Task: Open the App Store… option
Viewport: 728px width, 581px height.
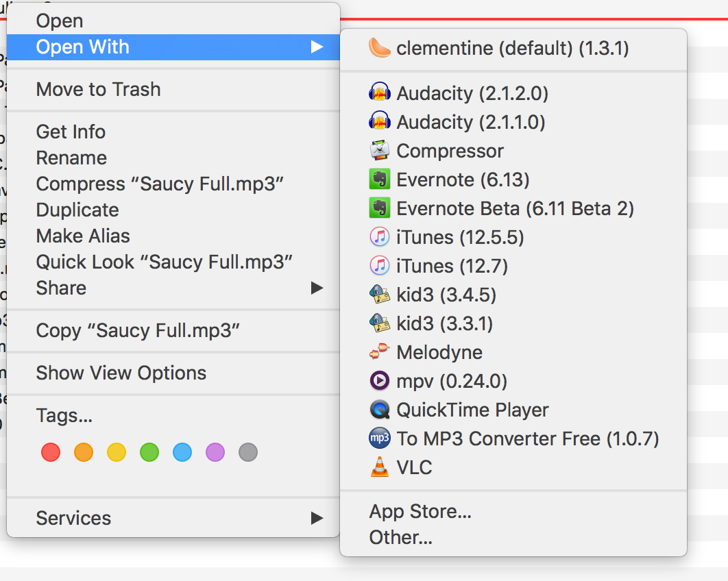Action: [420, 511]
